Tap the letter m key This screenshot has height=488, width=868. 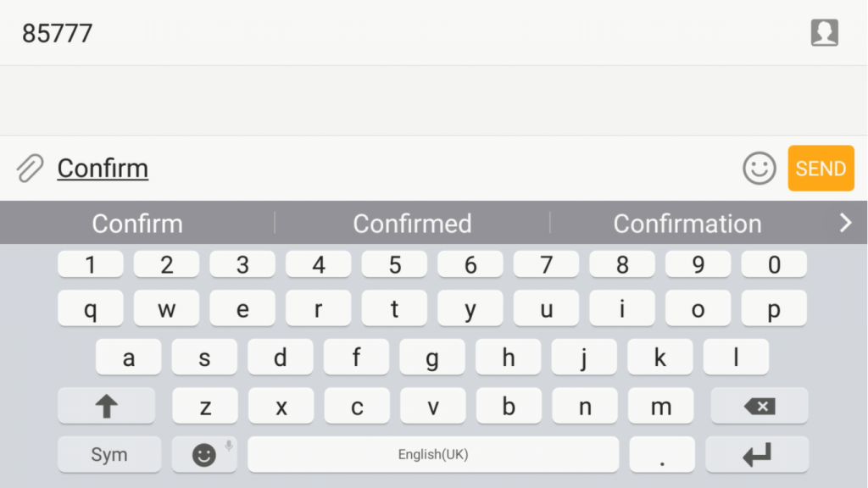click(x=661, y=406)
